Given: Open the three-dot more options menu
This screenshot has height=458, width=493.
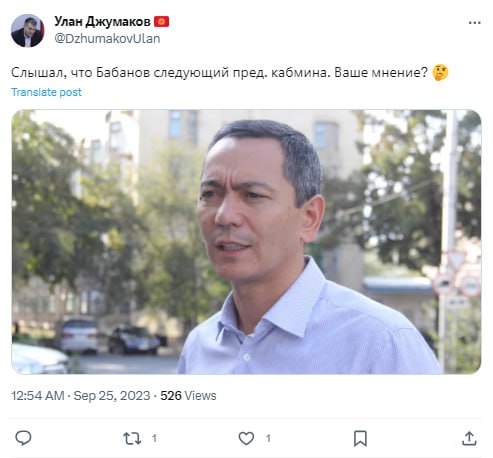Looking at the screenshot, I should [475, 23].
